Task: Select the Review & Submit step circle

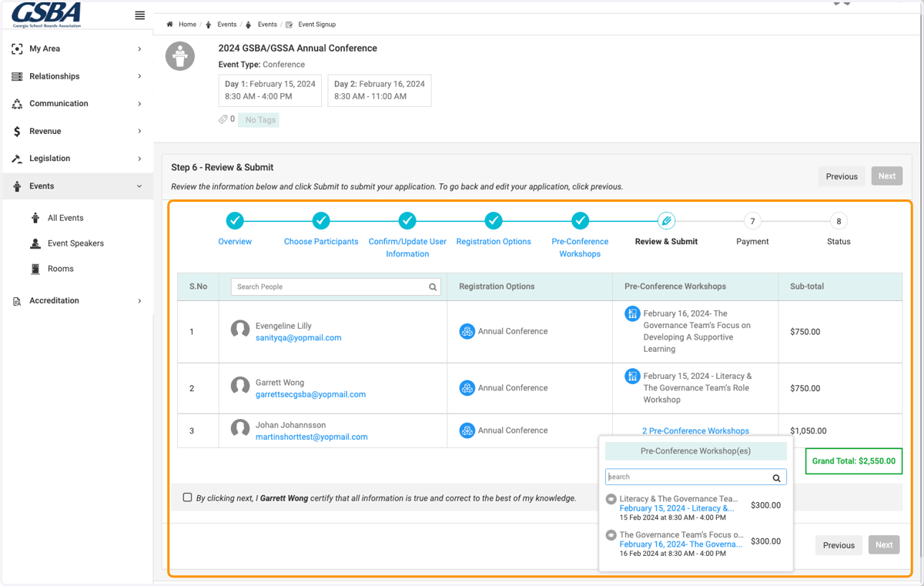Action: 666,221
